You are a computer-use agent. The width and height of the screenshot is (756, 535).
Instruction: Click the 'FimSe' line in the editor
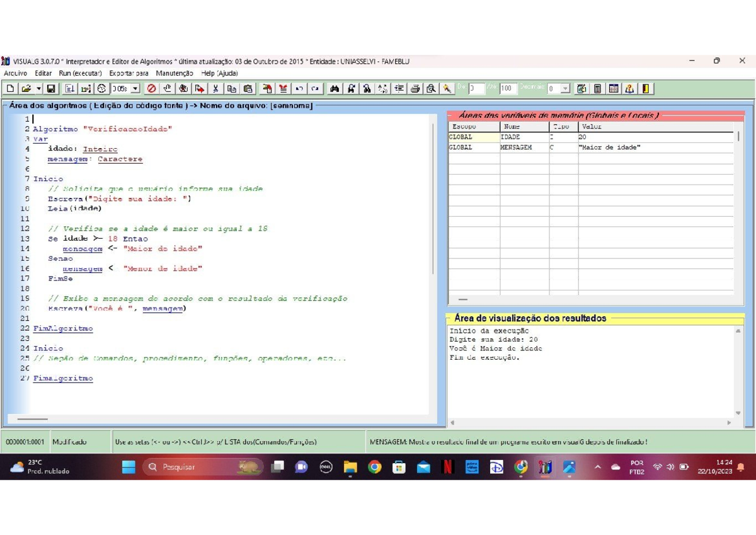pyautogui.click(x=60, y=279)
